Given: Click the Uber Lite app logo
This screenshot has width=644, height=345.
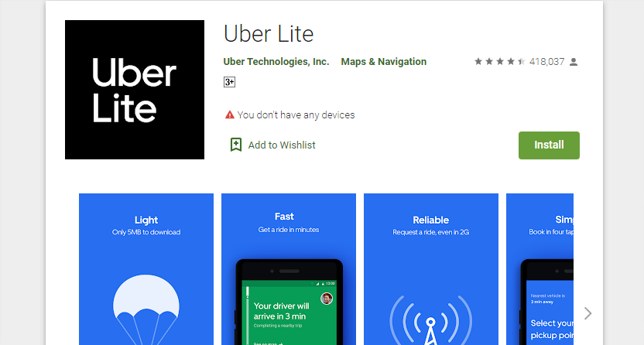Looking at the screenshot, I should pyautogui.click(x=135, y=90).
